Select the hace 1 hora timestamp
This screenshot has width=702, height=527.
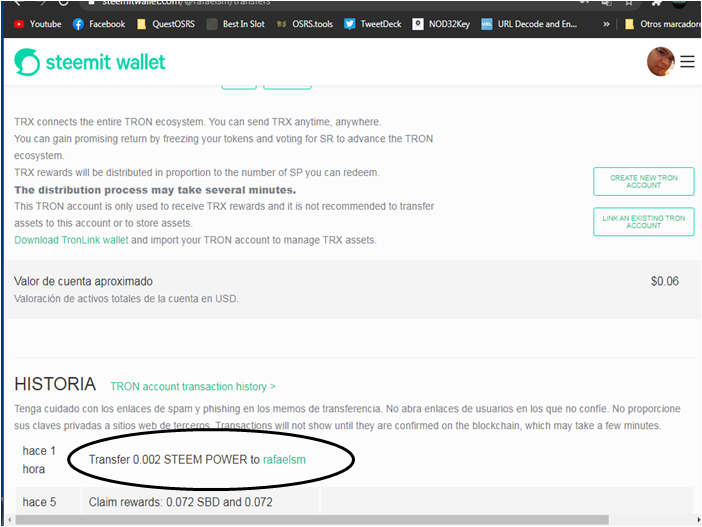pos(39,460)
